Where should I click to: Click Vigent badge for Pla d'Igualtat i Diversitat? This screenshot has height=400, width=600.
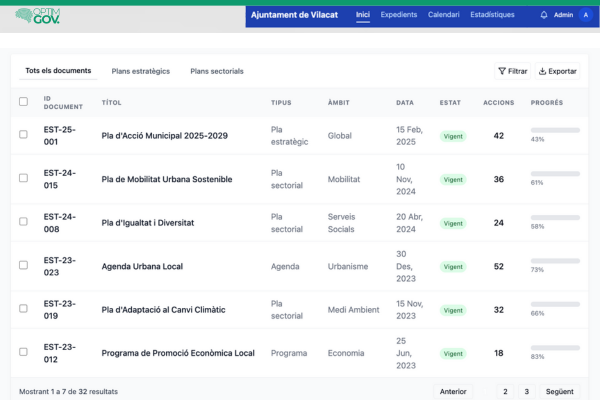(453, 223)
